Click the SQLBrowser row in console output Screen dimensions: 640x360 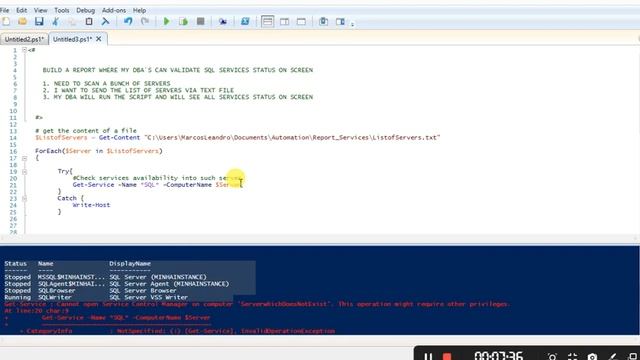tap(91, 291)
